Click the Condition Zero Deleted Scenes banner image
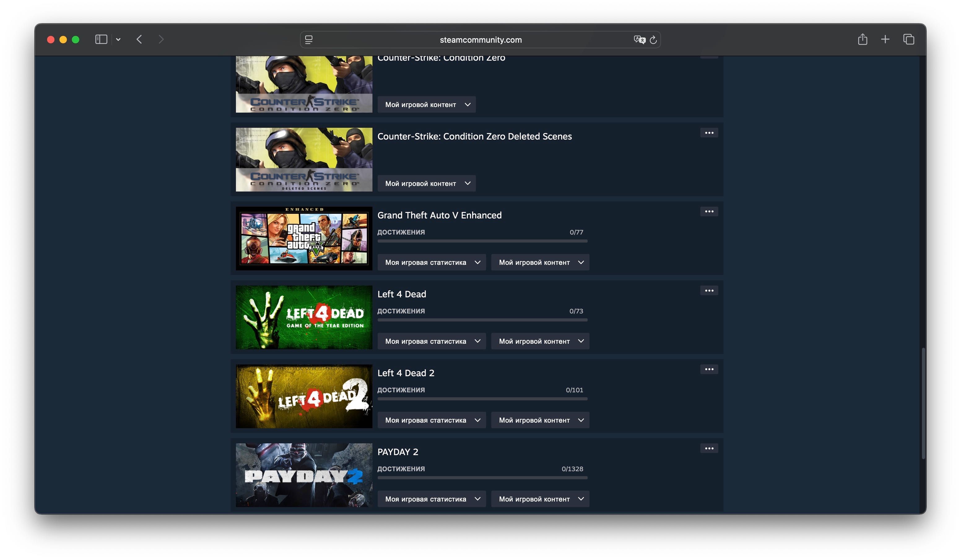 click(x=304, y=159)
